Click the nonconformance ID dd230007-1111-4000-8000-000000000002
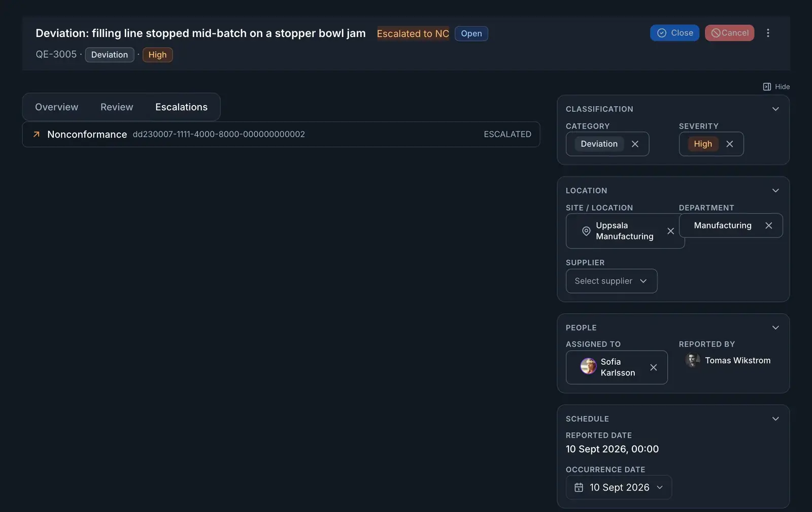 coord(219,134)
